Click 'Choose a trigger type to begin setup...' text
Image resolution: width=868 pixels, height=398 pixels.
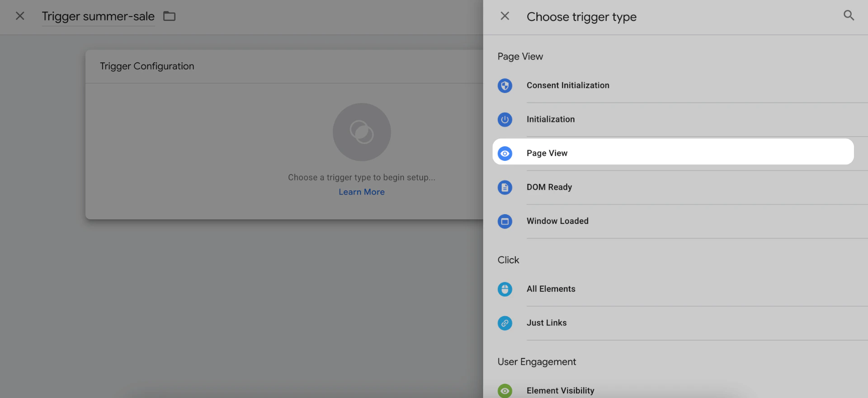(x=362, y=178)
